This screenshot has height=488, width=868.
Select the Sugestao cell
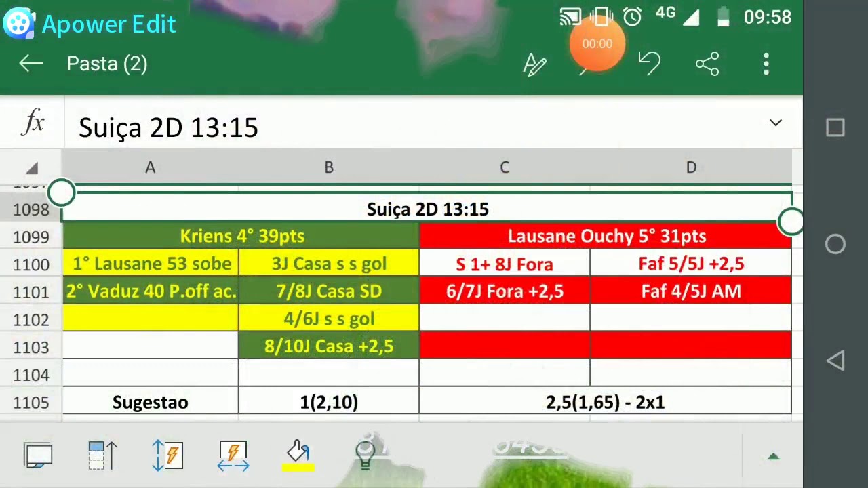point(151,402)
